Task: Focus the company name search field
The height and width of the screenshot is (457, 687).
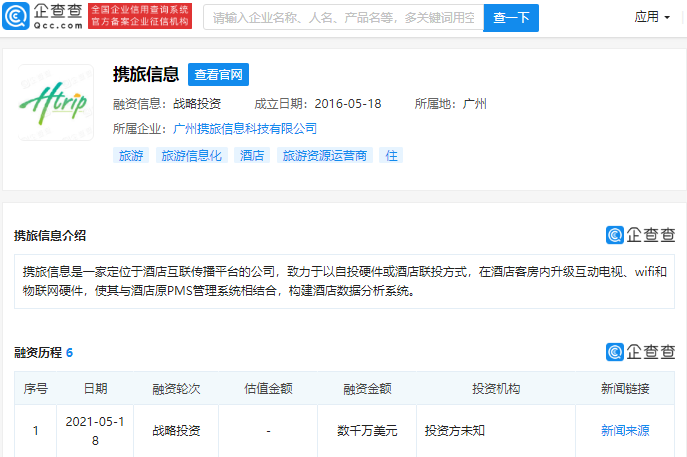Action: tap(344, 18)
